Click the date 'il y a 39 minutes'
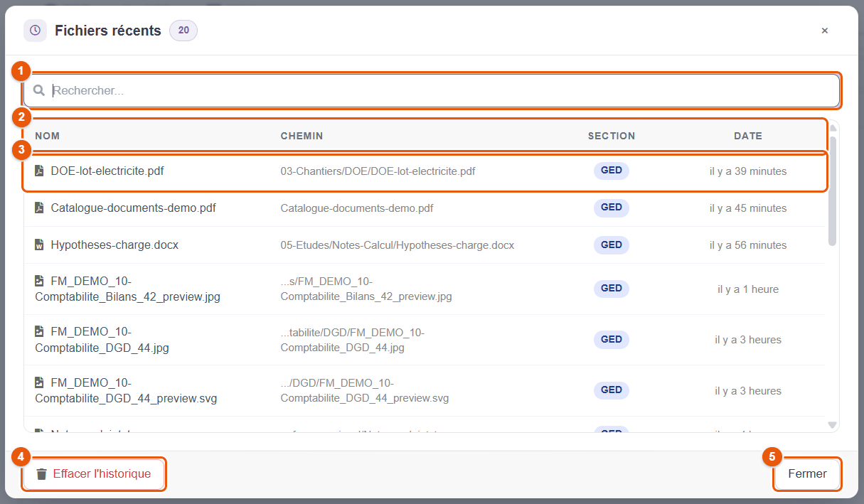The width and height of the screenshot is (864, 504). (x=748, y=171)
